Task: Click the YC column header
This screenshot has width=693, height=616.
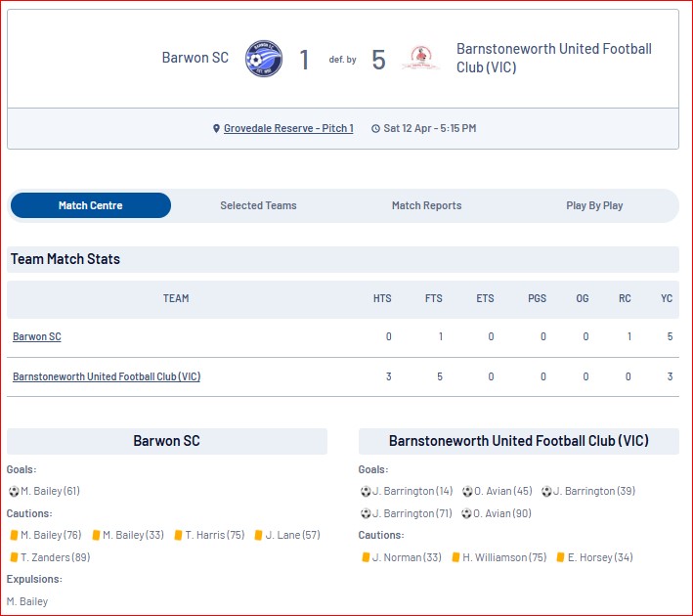Action: pyautogui.click(x=667, y=298)
